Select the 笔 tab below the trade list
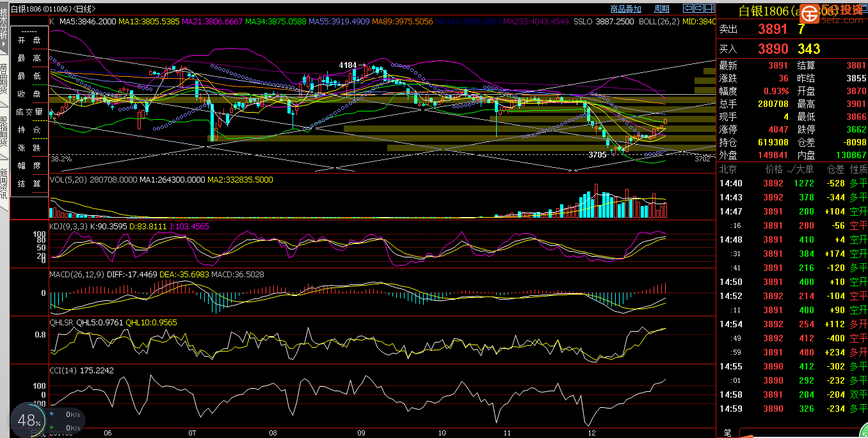 point(727,433)
